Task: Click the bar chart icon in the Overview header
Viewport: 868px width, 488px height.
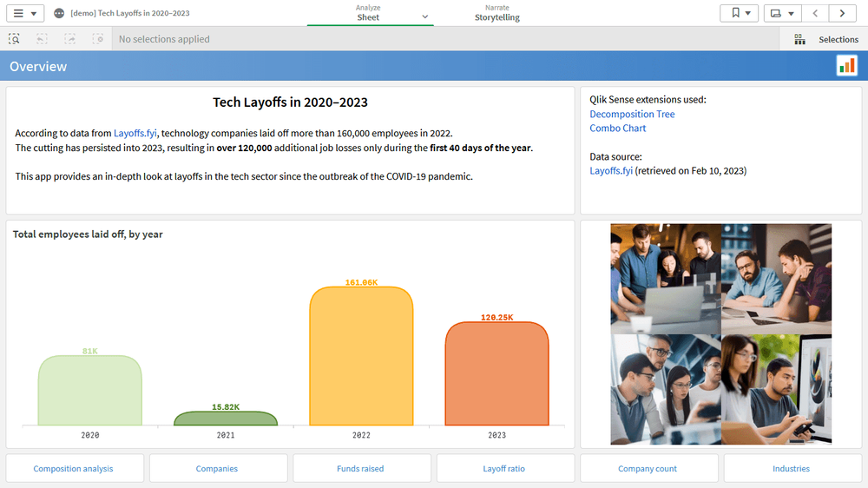Action: (x=846, y=66)
